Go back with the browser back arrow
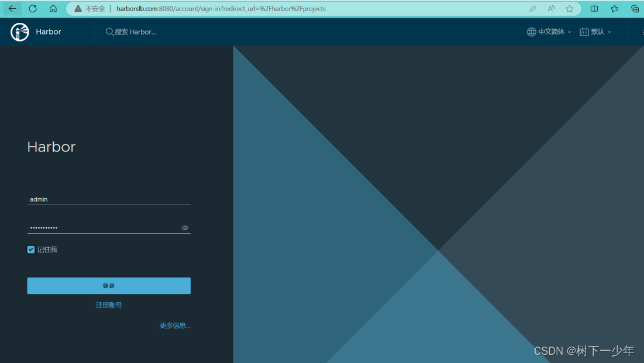 12,8
